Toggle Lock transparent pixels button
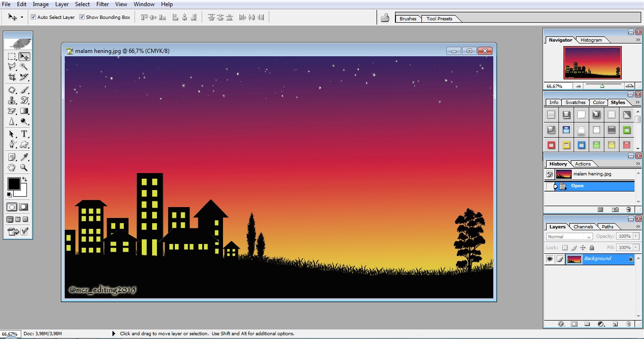The image size is (644, 339). (x=565, y=248)
